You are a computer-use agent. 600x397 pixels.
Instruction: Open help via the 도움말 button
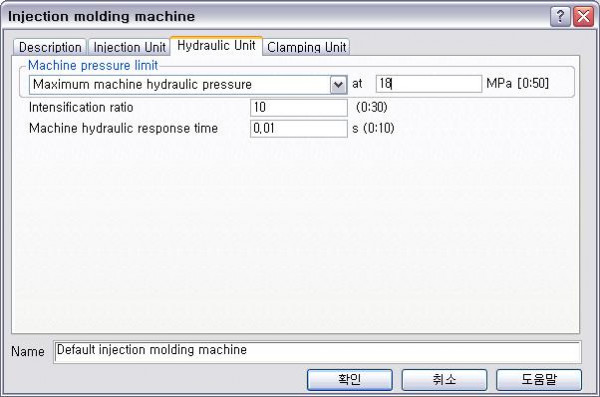pyautogui.click(x=539, y=379)
